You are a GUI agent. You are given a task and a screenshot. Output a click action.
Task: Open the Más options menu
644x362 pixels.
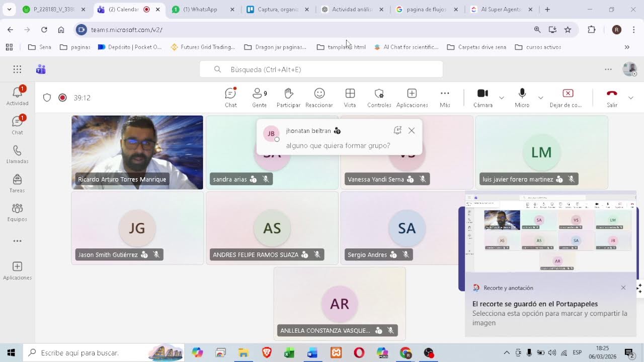pos(445,98)
